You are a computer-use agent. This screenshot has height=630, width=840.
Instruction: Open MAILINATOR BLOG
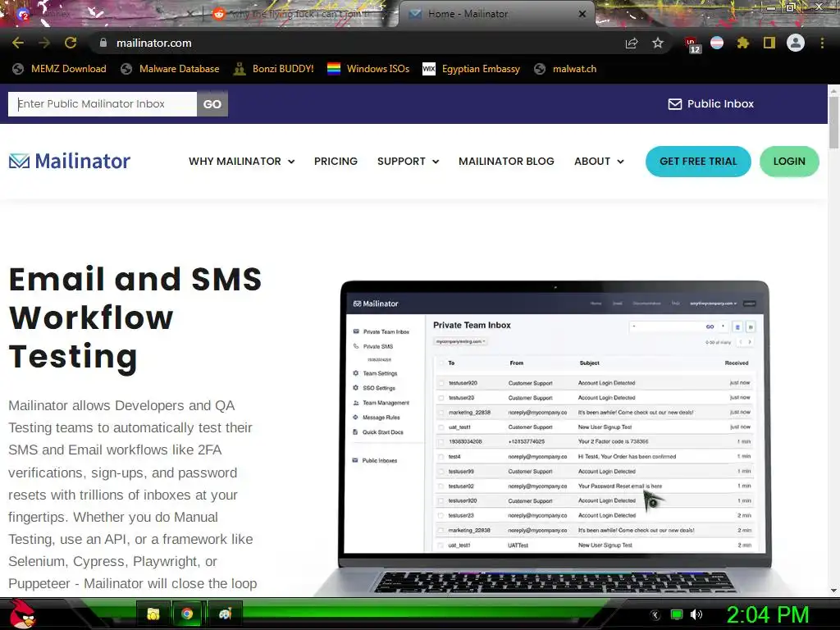coord(506,162)
